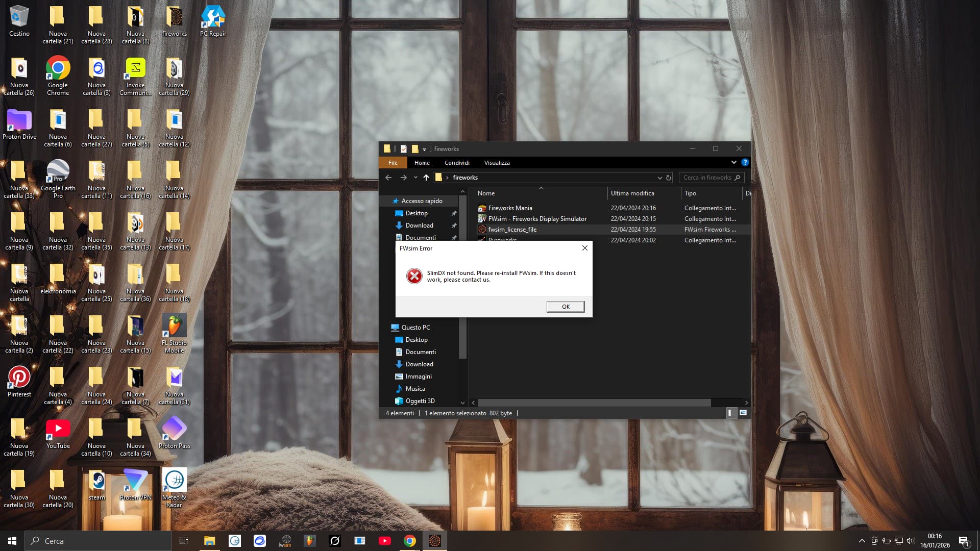The height and width of the screenshot is (551, 980).
Task: Switch to details view in status bar
Action: pyautogui.click(x=730, y=413)
